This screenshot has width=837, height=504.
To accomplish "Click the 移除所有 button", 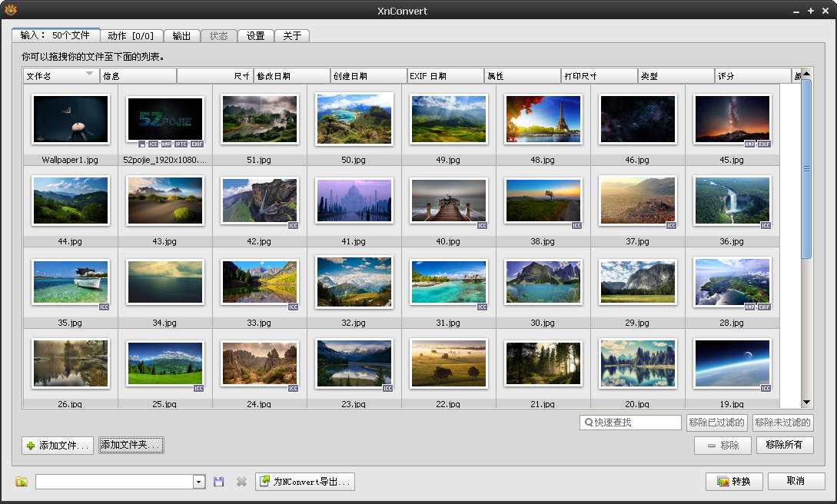I will tap(785, 445).
